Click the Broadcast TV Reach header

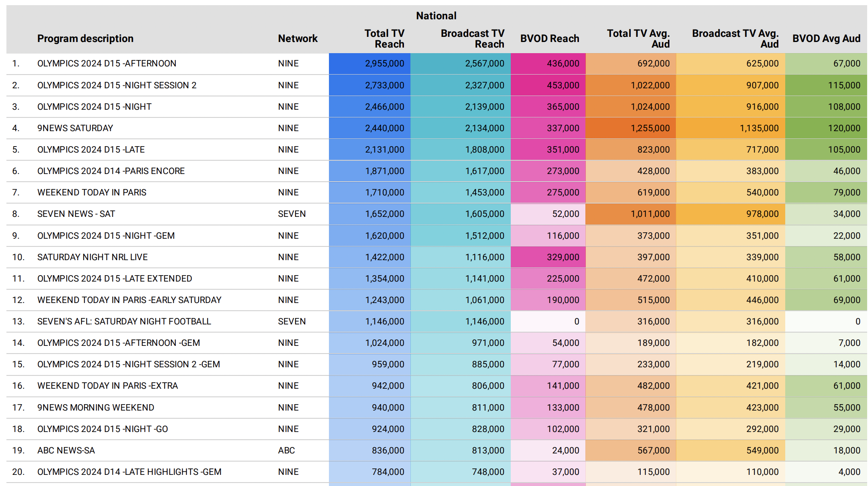[x=472, y=39]
